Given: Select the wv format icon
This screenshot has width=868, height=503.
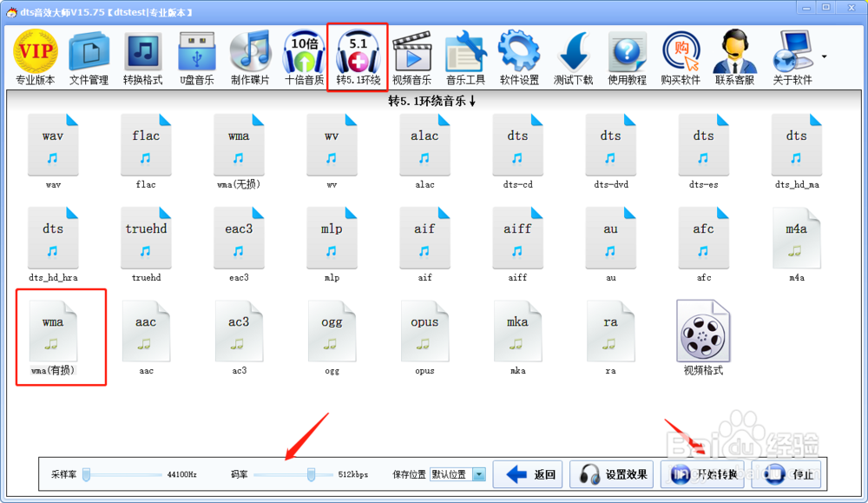Looking at the screenshot, I should (x=332, y=152).
